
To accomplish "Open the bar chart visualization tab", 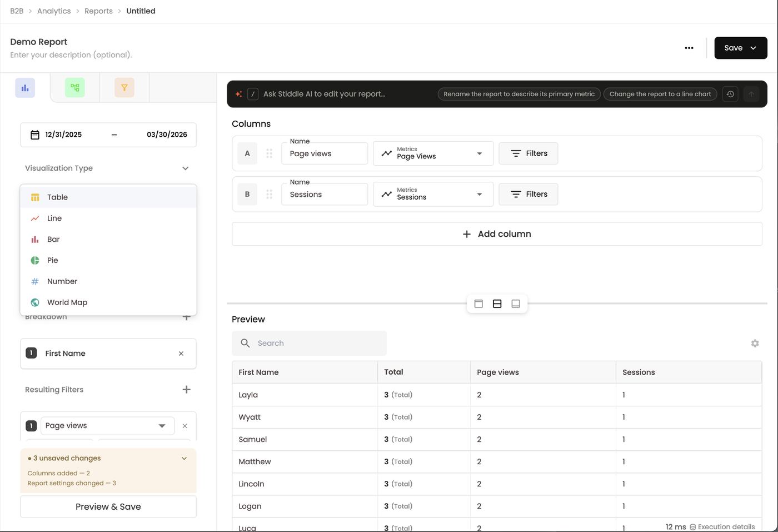I will pos(25,88).
